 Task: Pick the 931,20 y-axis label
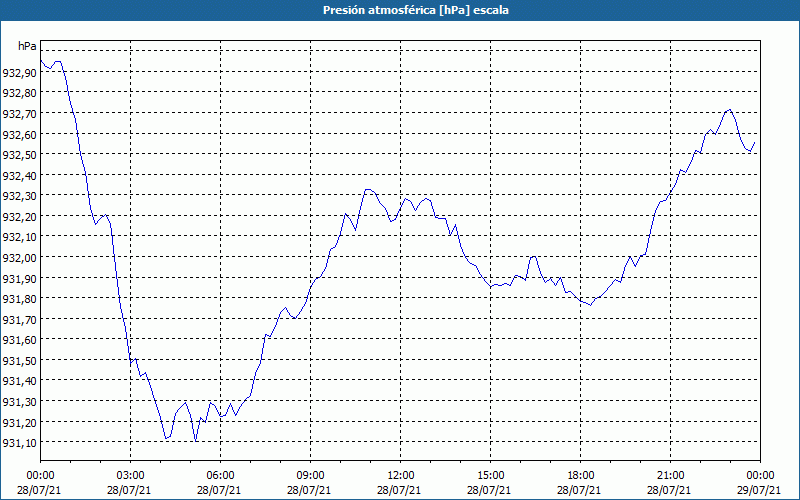coord(19,422)
